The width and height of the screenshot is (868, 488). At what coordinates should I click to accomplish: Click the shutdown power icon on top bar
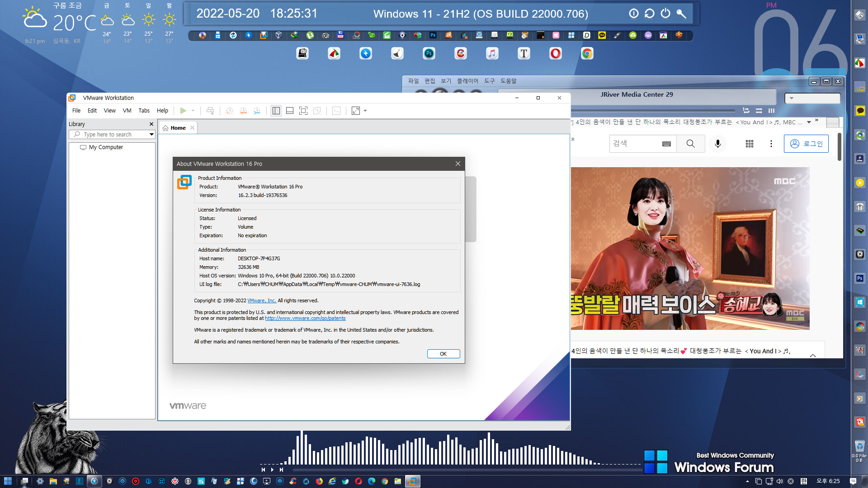click(x=665, y=14)
